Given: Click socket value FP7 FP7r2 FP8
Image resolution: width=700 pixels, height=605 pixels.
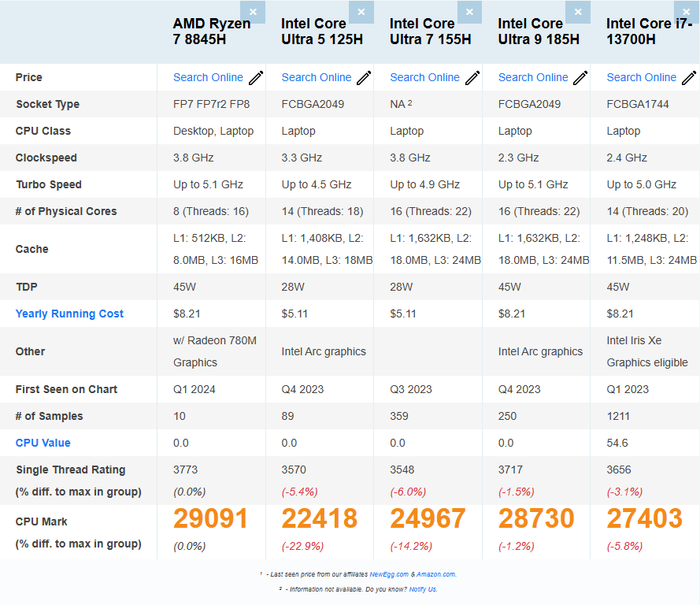Looking at the screenshot, I should 212,104.
